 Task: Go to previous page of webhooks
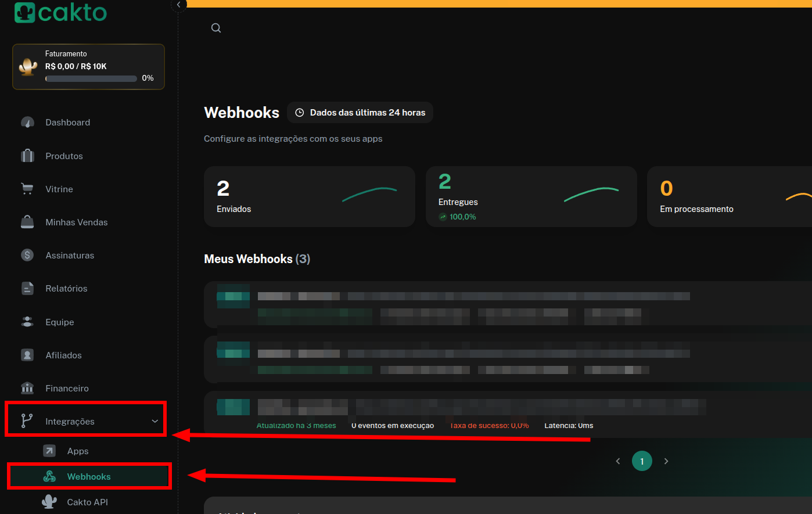(x=618, y=461)
